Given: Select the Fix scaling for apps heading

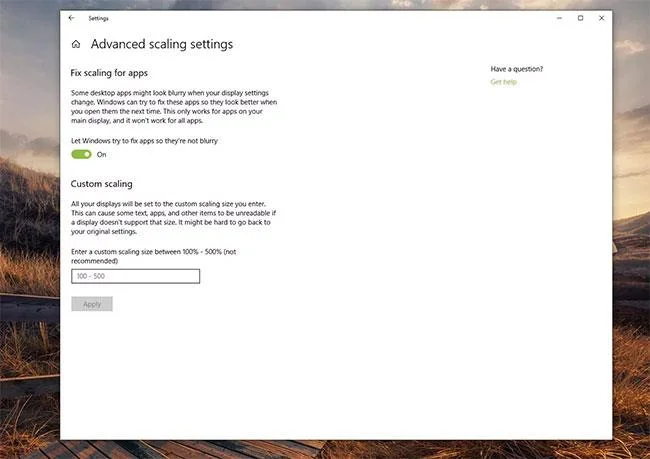Looking at the screenshot, I should point(109,73).
